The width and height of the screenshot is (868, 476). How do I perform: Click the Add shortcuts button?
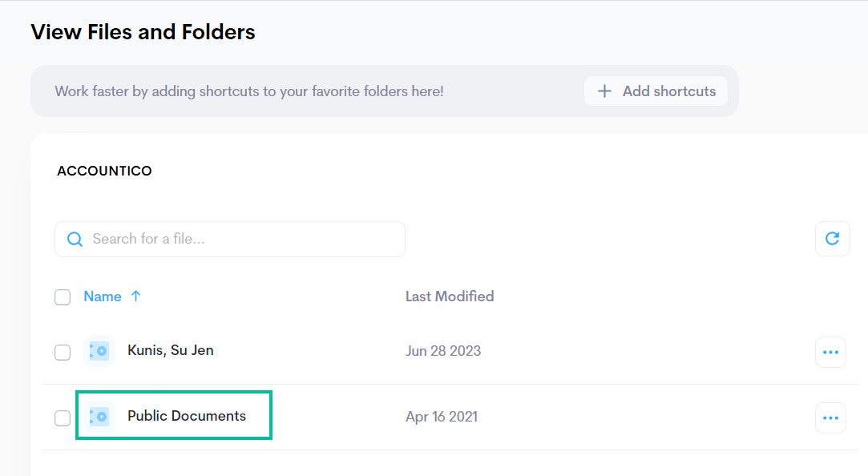(x=656, y=91)
